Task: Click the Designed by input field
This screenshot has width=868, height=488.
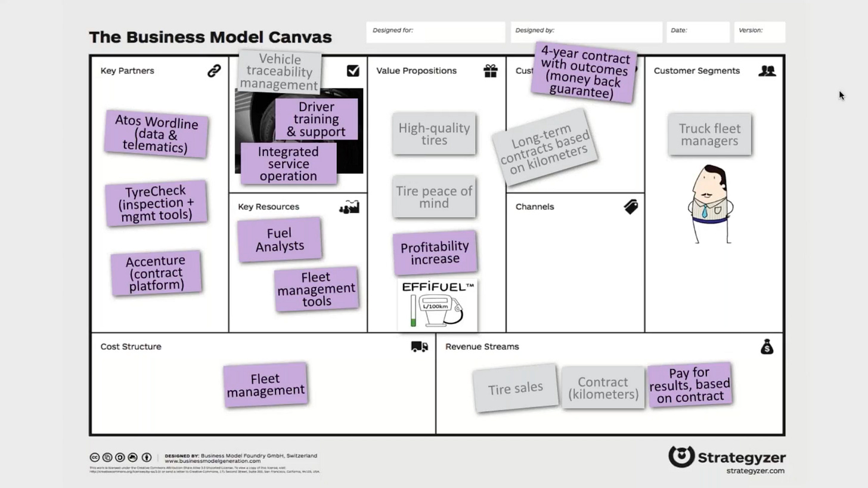Action: click(x=586, y=32)
